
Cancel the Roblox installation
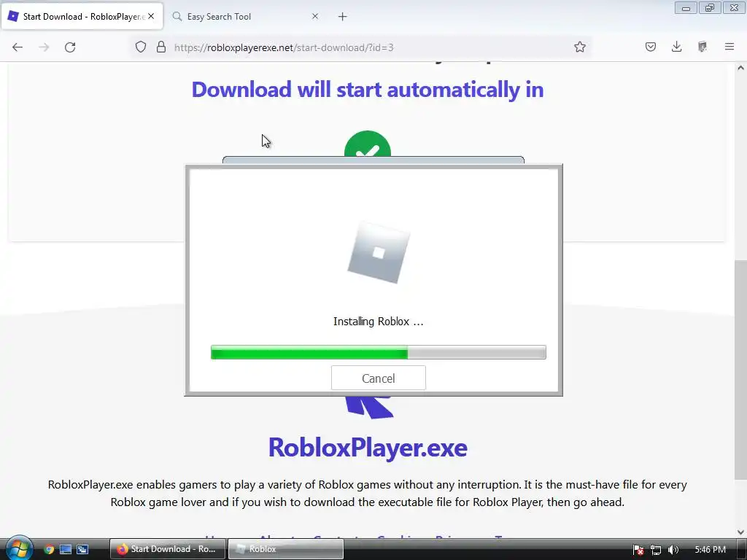click(379, 378)
